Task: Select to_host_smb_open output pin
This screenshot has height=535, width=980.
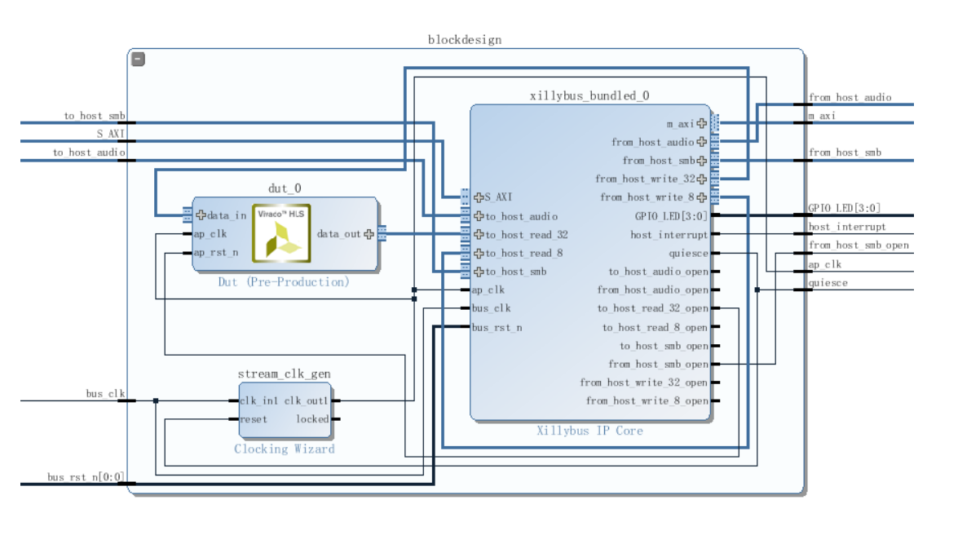Action: (x=664, y=346)
